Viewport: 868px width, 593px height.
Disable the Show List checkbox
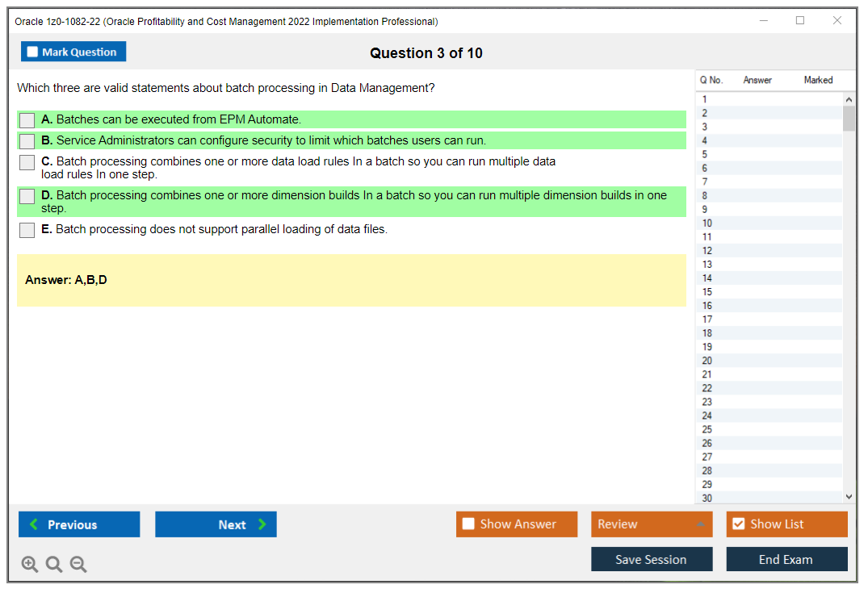click(x=738, y=524)
